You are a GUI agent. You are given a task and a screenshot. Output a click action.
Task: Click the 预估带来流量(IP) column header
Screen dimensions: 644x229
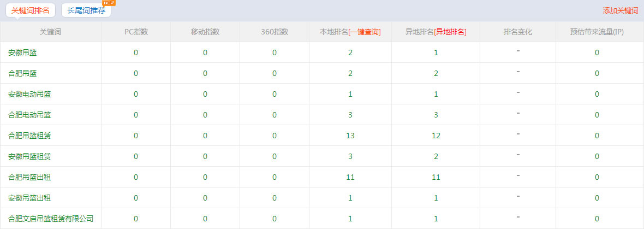(x=597, y=32)
